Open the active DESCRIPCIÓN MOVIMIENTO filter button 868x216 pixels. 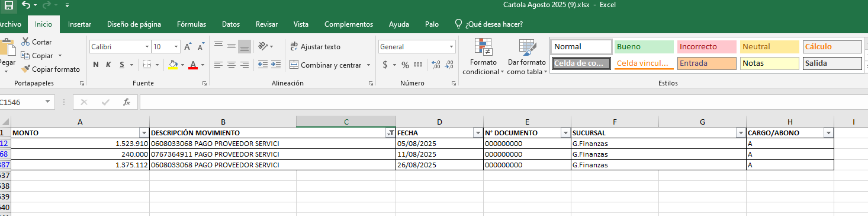coord(390,133)
